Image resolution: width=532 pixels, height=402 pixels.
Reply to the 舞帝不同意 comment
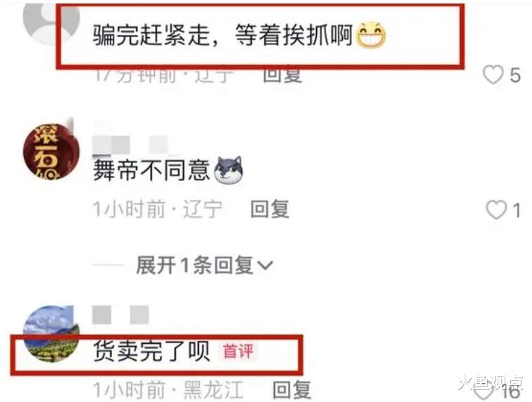click(x=270, y=209)
